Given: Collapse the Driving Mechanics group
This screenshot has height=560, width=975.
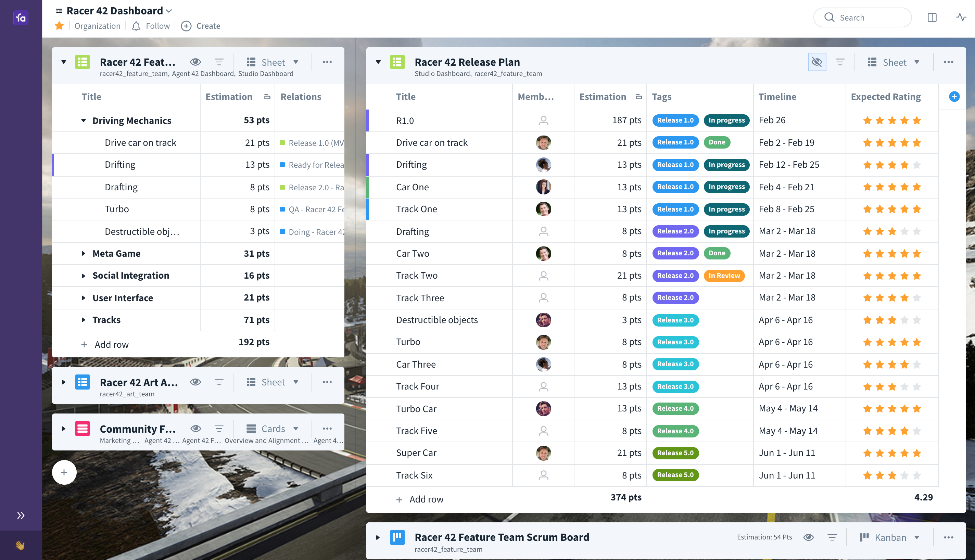Looking at the screenshot, I should point(84,120).
